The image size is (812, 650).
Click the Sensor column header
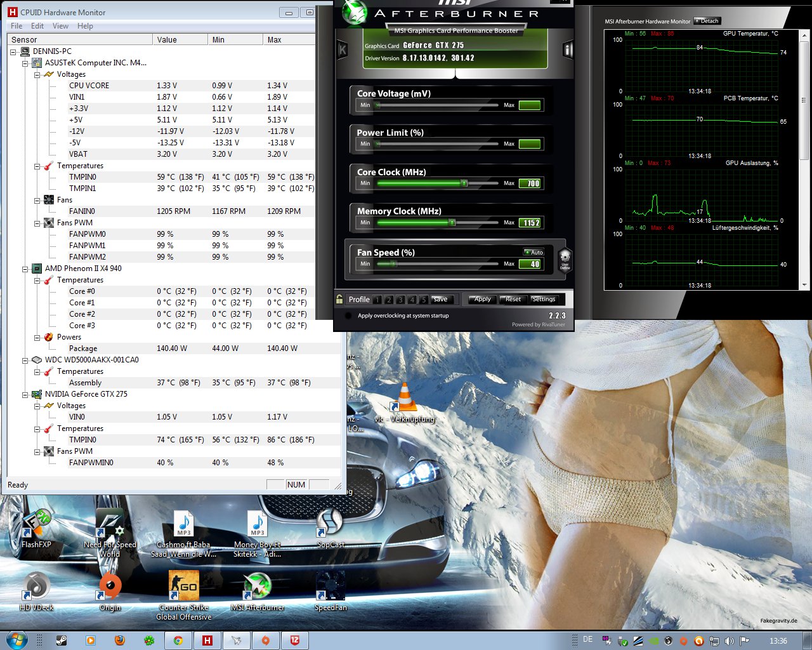click(x=80, y=39)
